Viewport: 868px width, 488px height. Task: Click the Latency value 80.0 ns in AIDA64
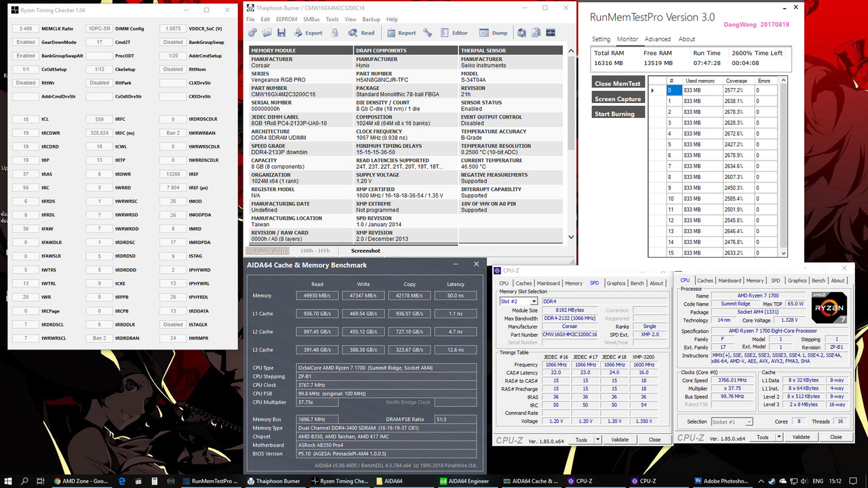[x=456, y=296]
